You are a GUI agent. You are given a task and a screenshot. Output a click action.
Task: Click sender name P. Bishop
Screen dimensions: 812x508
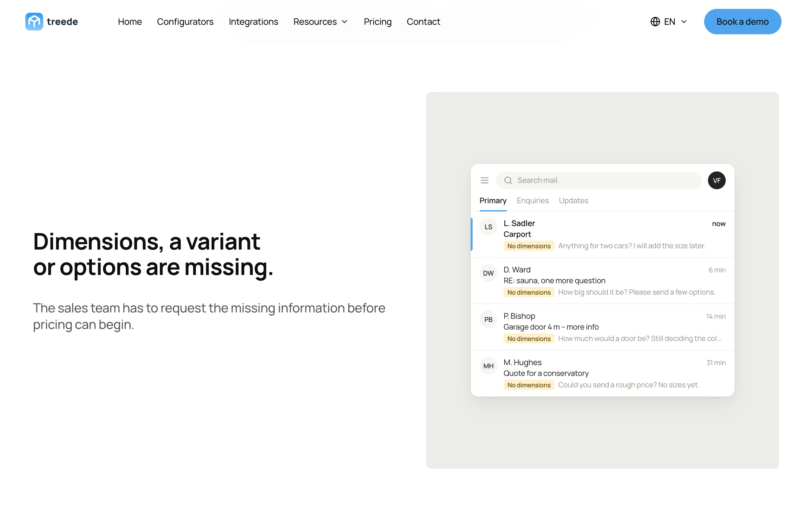pos(519,316)
